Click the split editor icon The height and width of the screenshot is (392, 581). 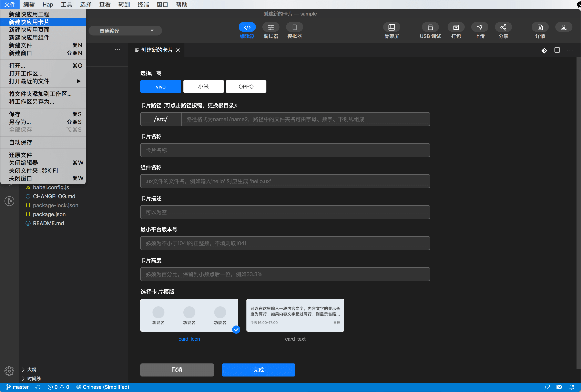click(557, 50)
